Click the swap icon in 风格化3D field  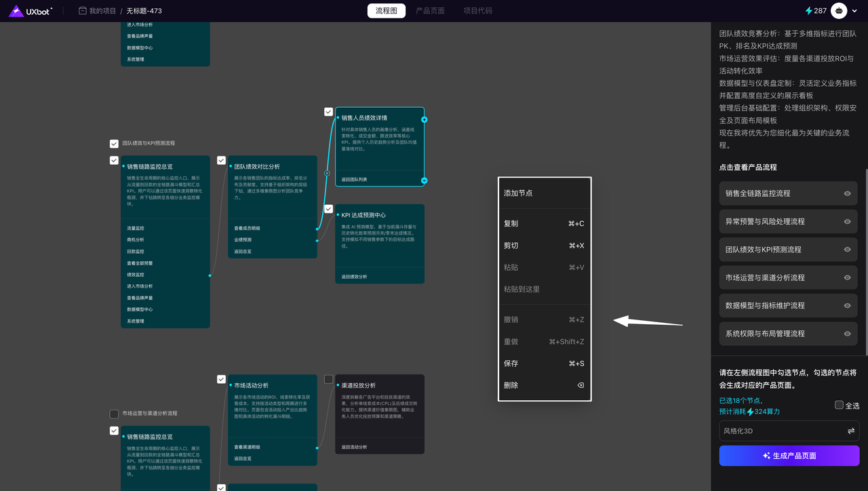(x=850, y=431)
